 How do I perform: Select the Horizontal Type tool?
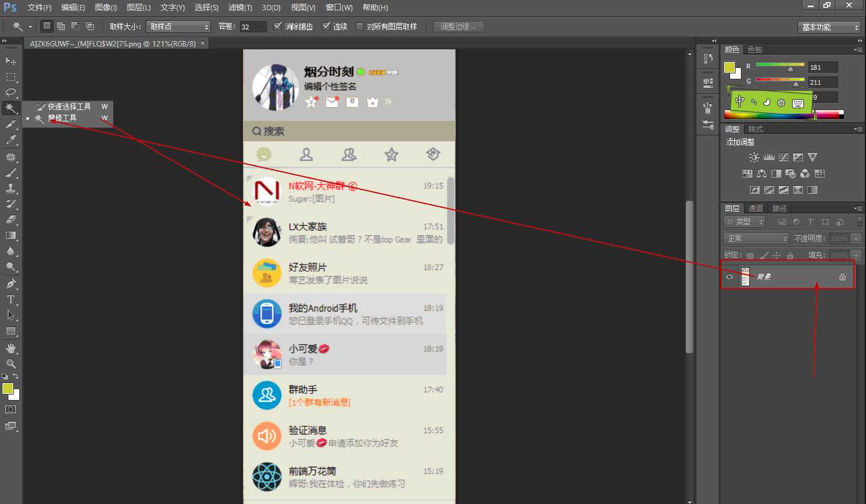11,299
